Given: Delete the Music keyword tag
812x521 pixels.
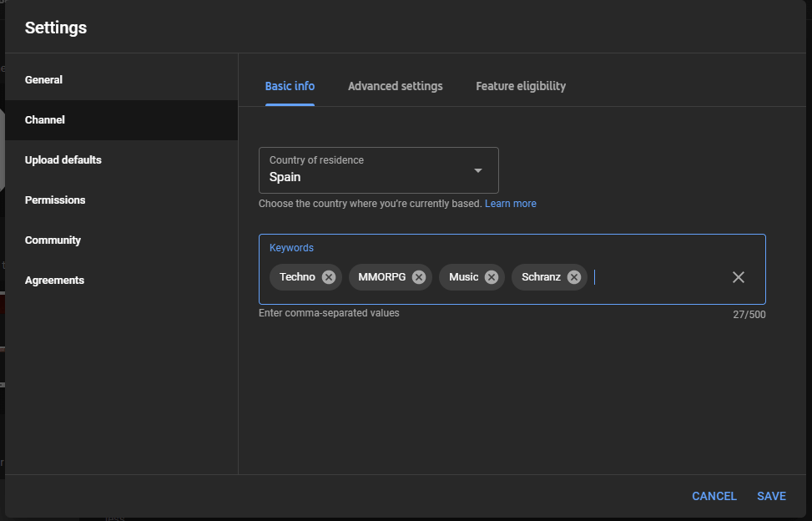Looking at the screenshot, I should [492, 277].
